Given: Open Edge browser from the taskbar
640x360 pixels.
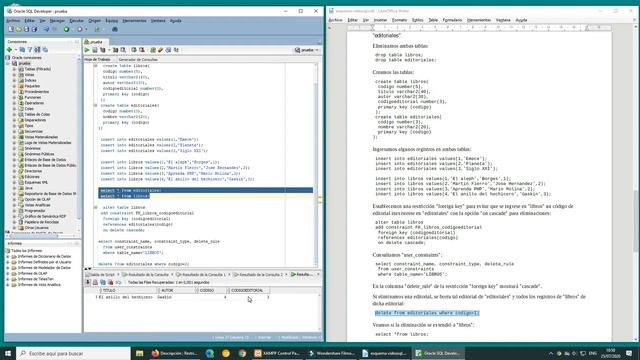Looking at the screenshot, I should pyautogui.click(x=210, y=353).
